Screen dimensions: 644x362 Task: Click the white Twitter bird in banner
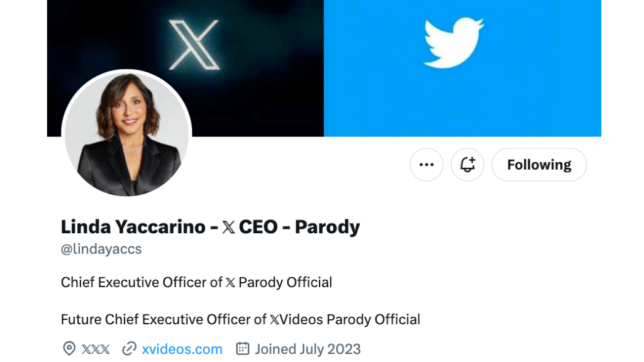click(x=453, y=43)
